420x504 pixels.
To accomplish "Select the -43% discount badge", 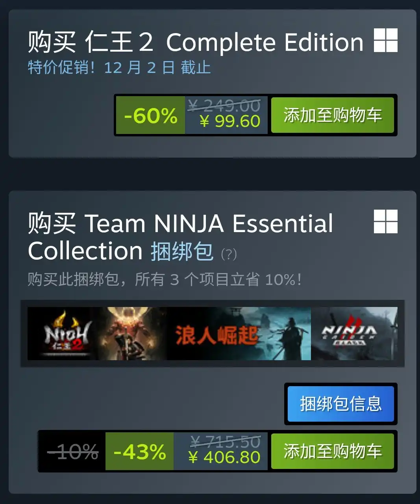I will click(139, 452).
